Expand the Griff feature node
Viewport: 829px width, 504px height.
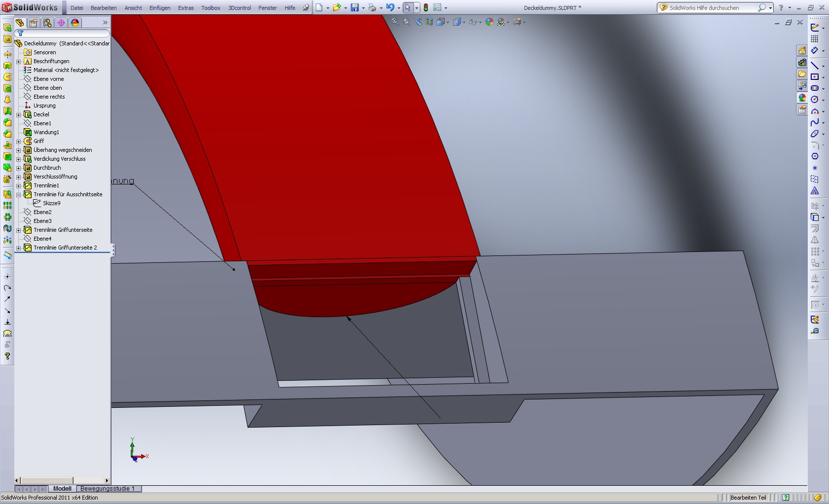point(19,141)
